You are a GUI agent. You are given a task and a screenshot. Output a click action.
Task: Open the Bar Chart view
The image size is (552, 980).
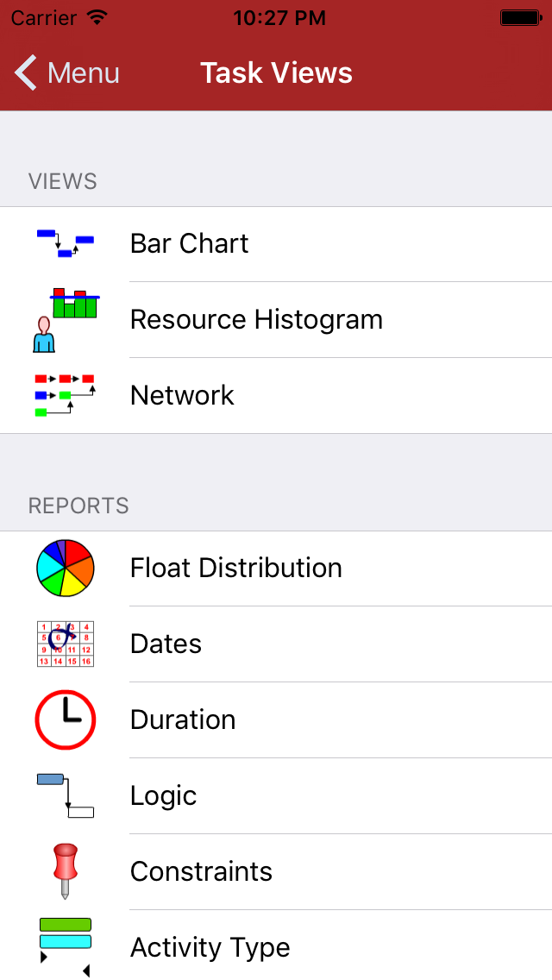(189, 244)
